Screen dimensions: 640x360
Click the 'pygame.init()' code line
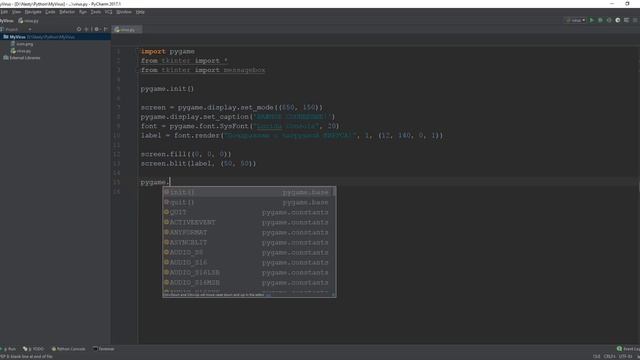click(x=167, y=89)
